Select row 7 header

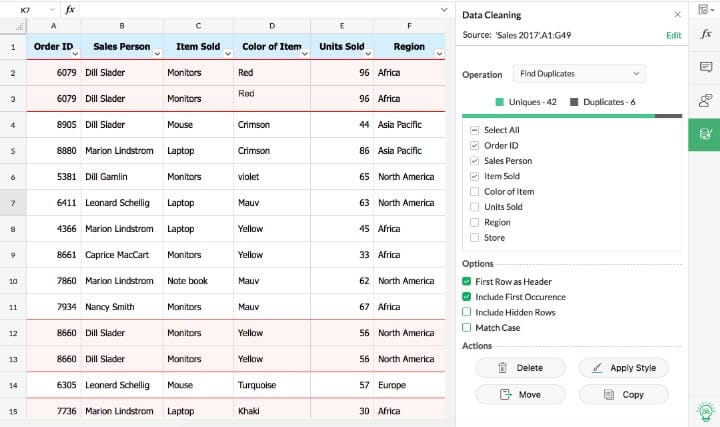pyautogui.click(x=13, y=203)
